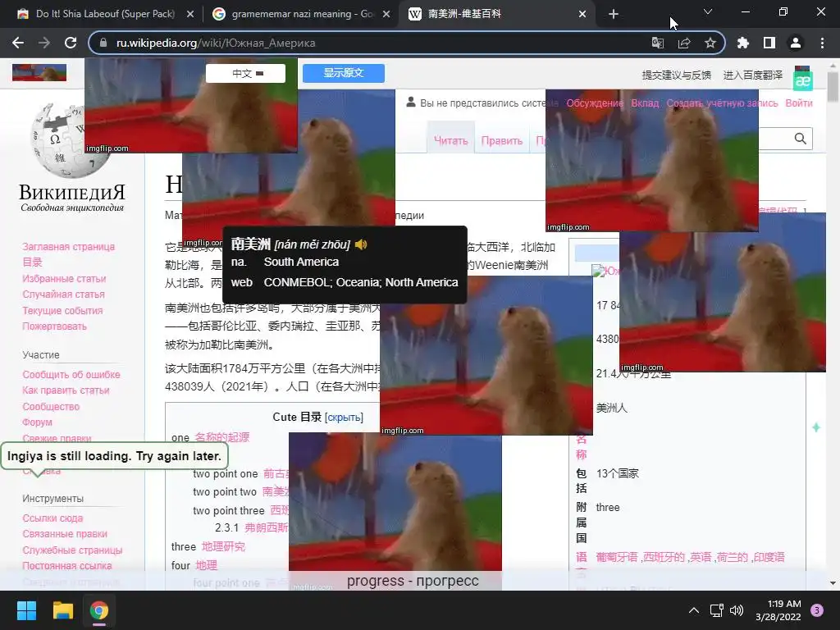The image size is (840, 630).
Task: Click the vertical page scrollbar thumb
Action: pos(833,86)
